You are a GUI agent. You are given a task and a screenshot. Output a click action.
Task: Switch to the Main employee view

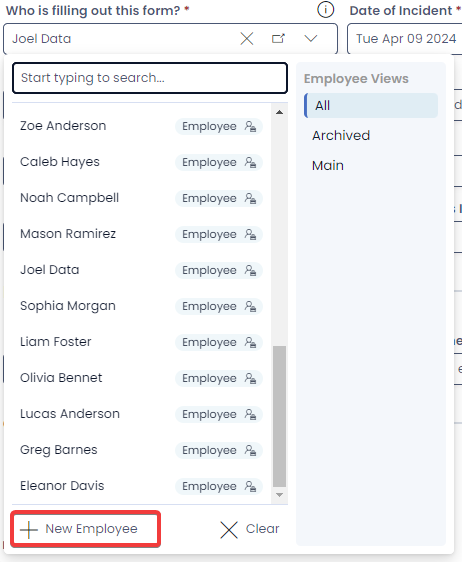(x=328, y=166)
